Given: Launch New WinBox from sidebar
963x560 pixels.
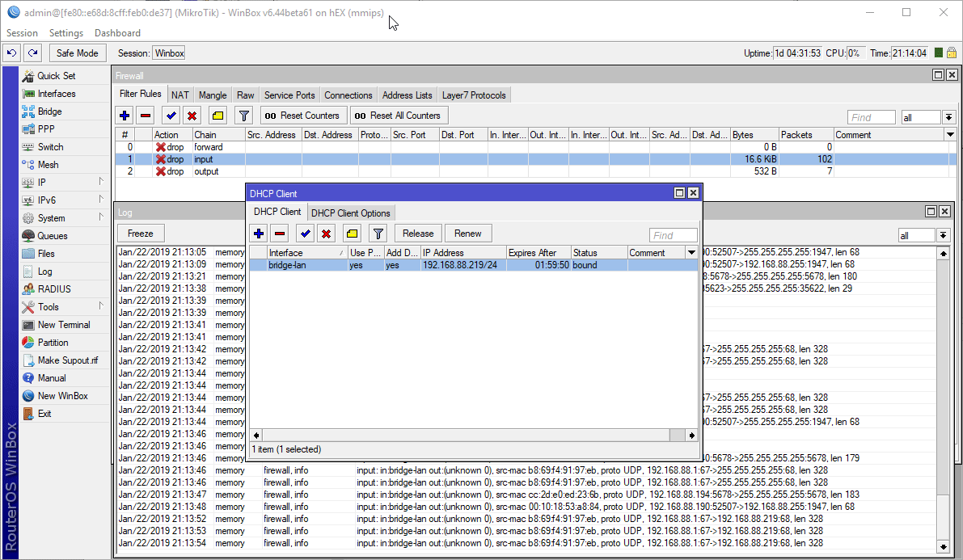Looking at the screenshot, I should (62, 397).
